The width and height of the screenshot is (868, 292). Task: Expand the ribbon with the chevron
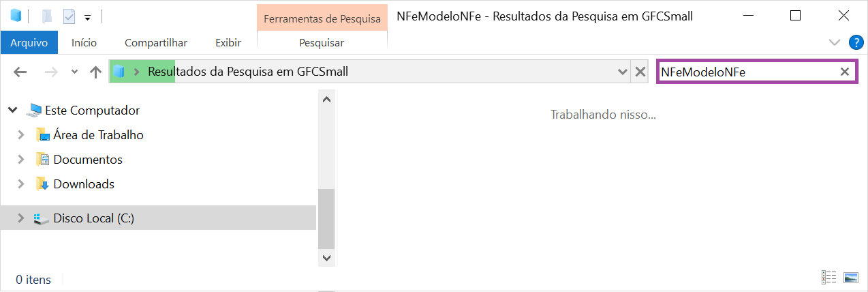[x=835, y=42]
